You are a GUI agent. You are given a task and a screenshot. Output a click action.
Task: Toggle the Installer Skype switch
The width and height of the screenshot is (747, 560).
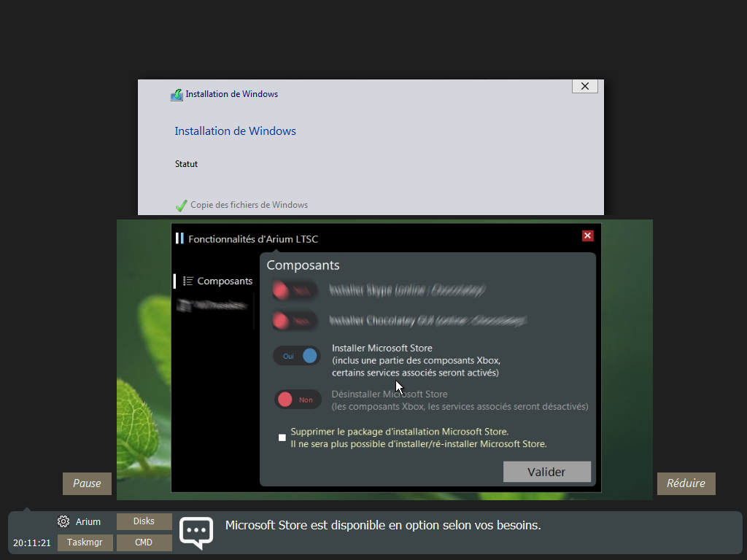(x=295, y=290)
